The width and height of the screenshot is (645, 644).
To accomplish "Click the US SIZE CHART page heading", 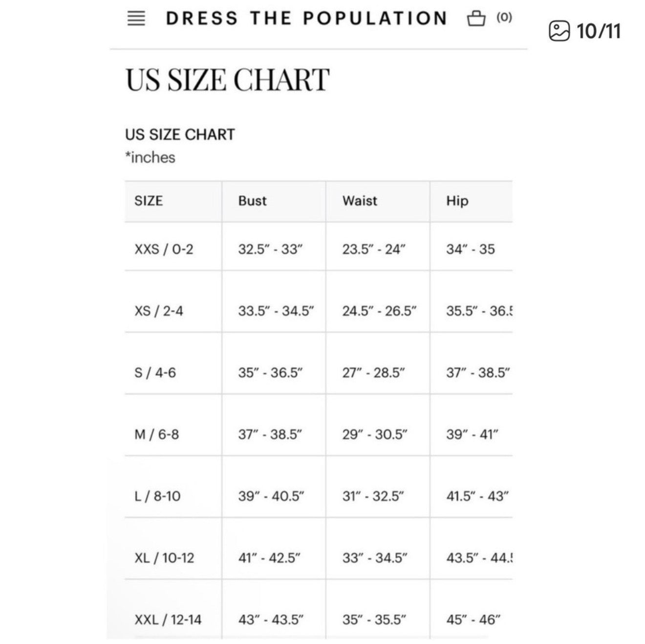I will coord(228,80).
